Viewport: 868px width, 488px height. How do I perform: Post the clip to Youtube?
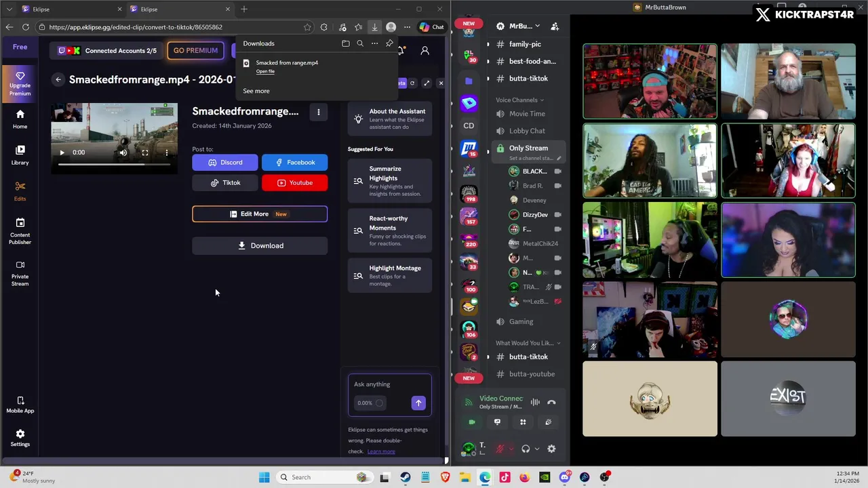(x=294, y=182)
